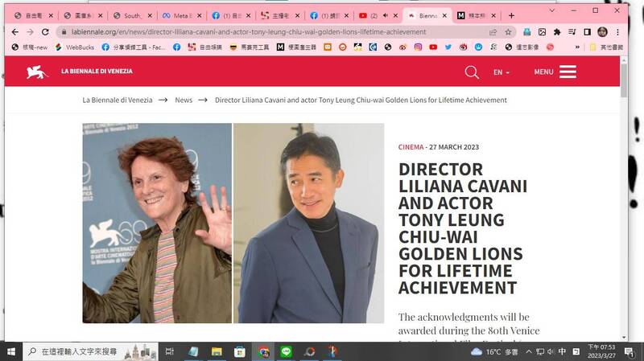Click the Windows taskbar search box
The image size is (644, 361).
click(x=90, y=351)
